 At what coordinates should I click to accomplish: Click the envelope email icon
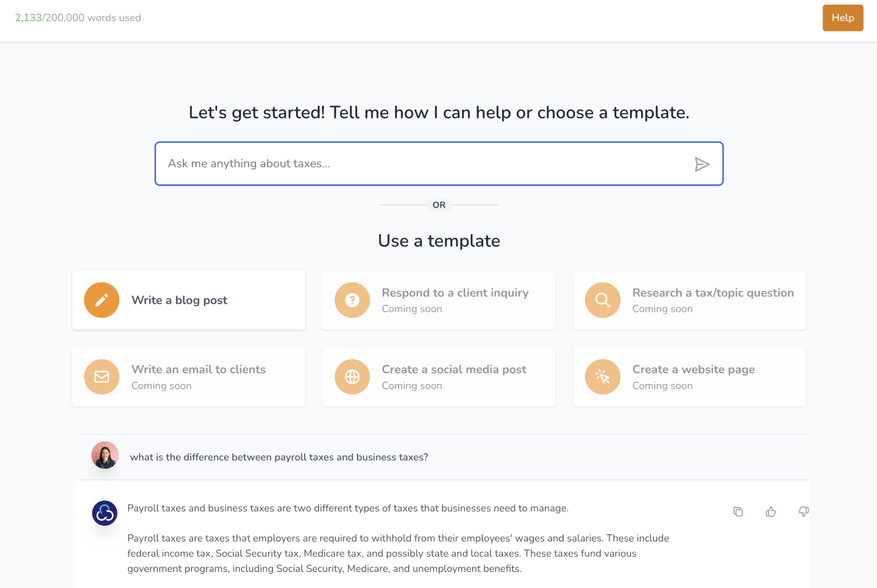(102, 377)
